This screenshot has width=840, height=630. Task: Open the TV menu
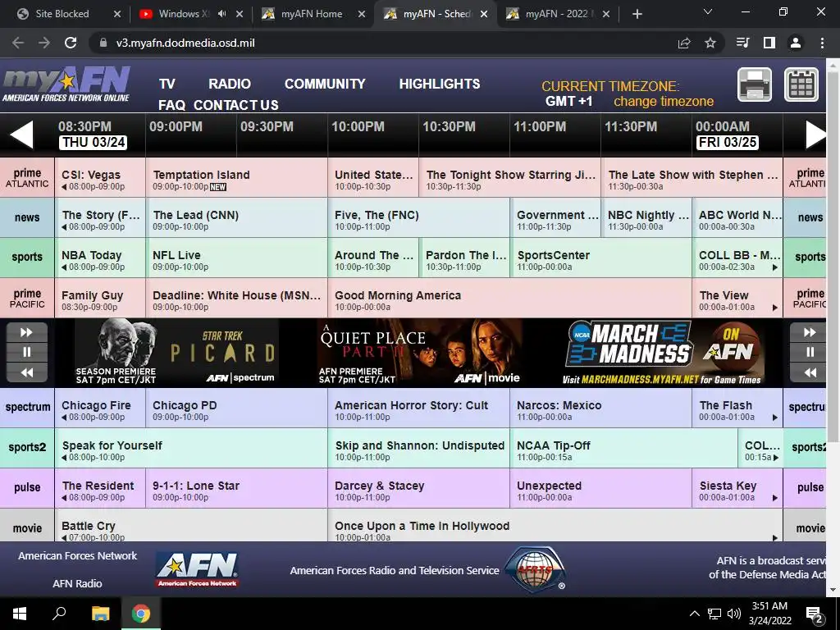tap(167, 84)
